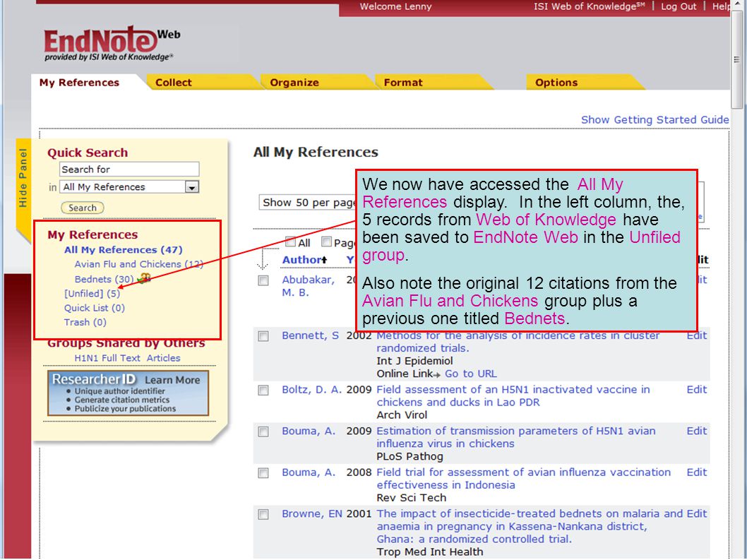Image resolution: width=747 pixels, height=560 pixels.
Task: Open 'Field assessment of an H5N1 inactivated vaccine' title
Action: point(513,395)
